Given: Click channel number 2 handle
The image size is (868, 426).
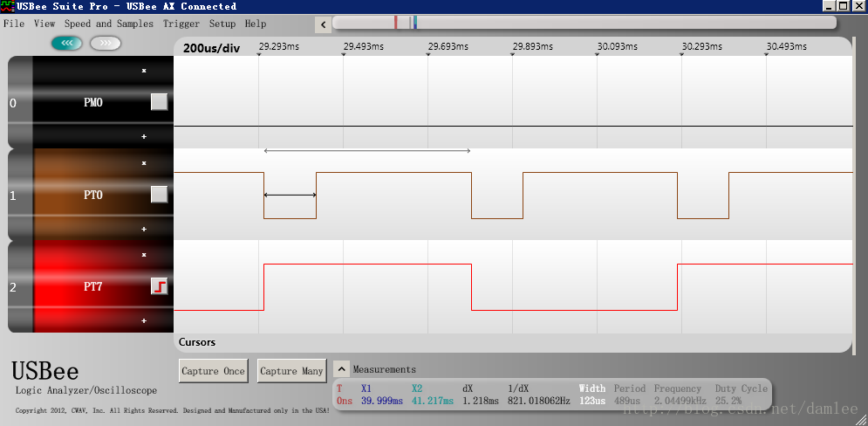Looking at the screenshot, I should (13, 287).
